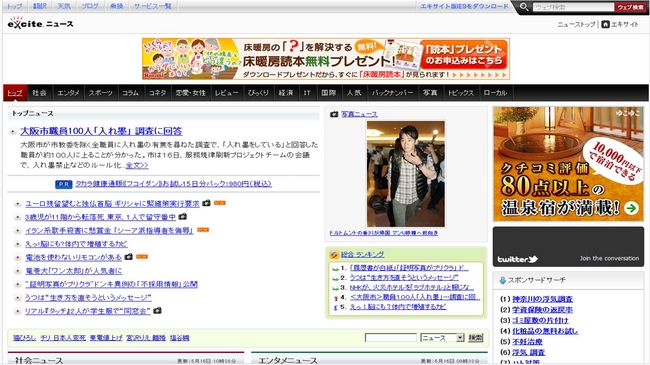Screen dimensions: 650x365
Task: Click the camera icon beside 写真ニュース
Action: [x=334, y=114]
